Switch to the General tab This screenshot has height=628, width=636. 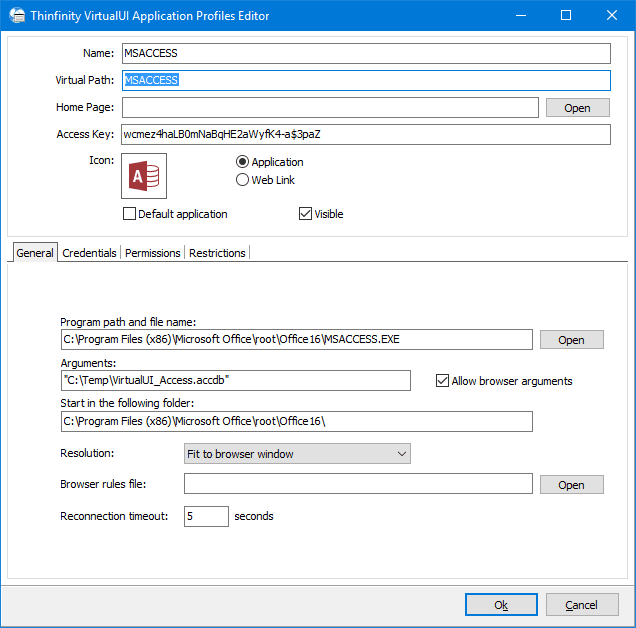pos(35,253)
